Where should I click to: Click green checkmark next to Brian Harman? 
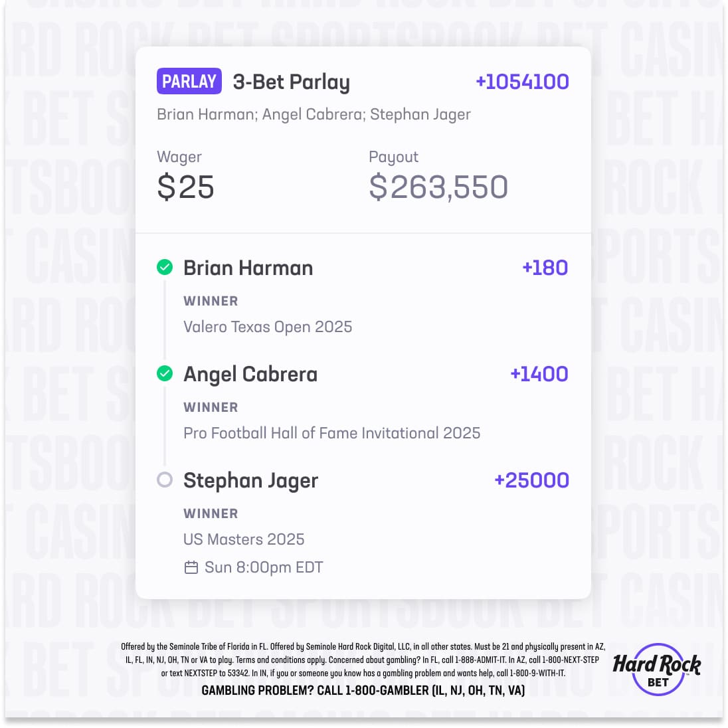click(165, 268)
